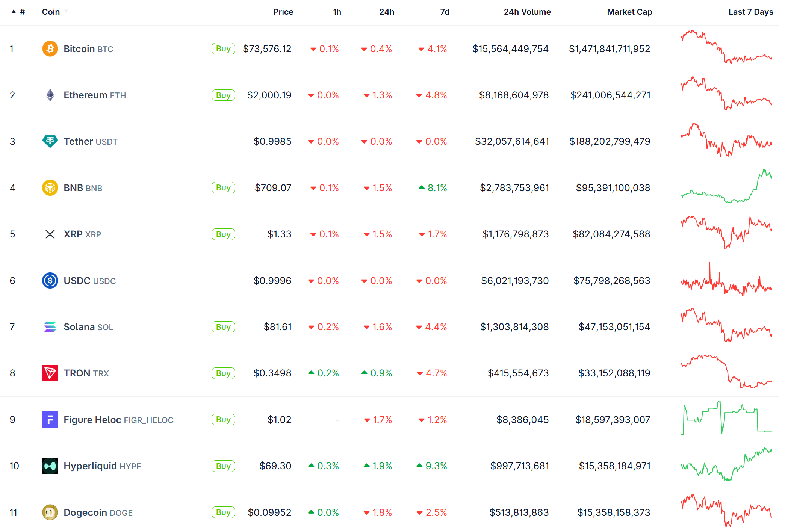Click Dogecoin price $0.09952

[x=269, y=512]
